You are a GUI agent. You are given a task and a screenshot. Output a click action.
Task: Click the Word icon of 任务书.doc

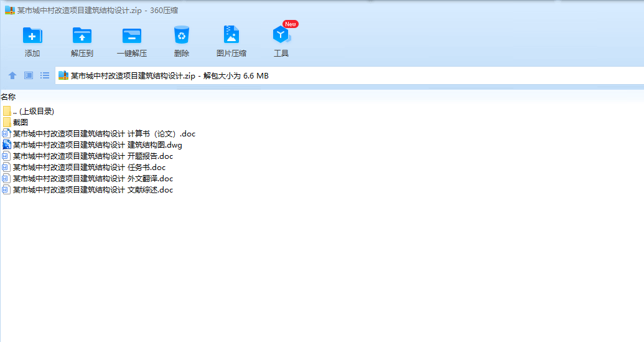pos(6,168)
